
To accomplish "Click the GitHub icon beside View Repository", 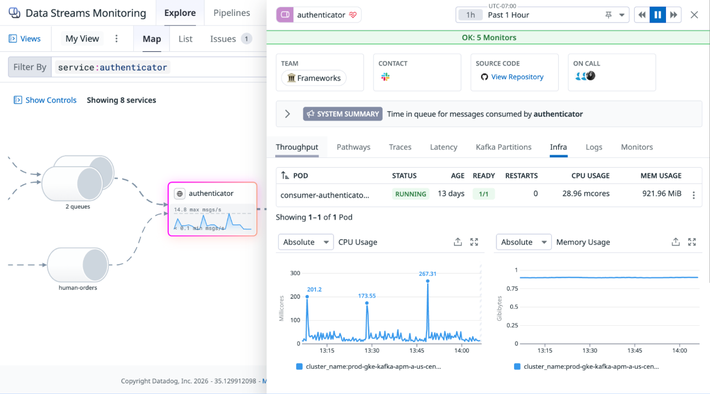I will [x=484, y=77].
